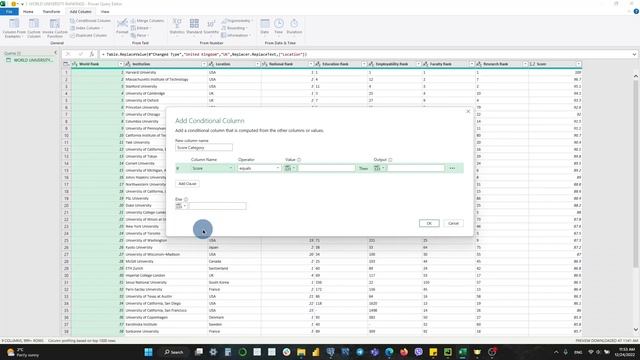Image resolution: width=640 pixels, height=360 pixels.
Task: Click the Extract ribbon item
Action: pos(140,28)
